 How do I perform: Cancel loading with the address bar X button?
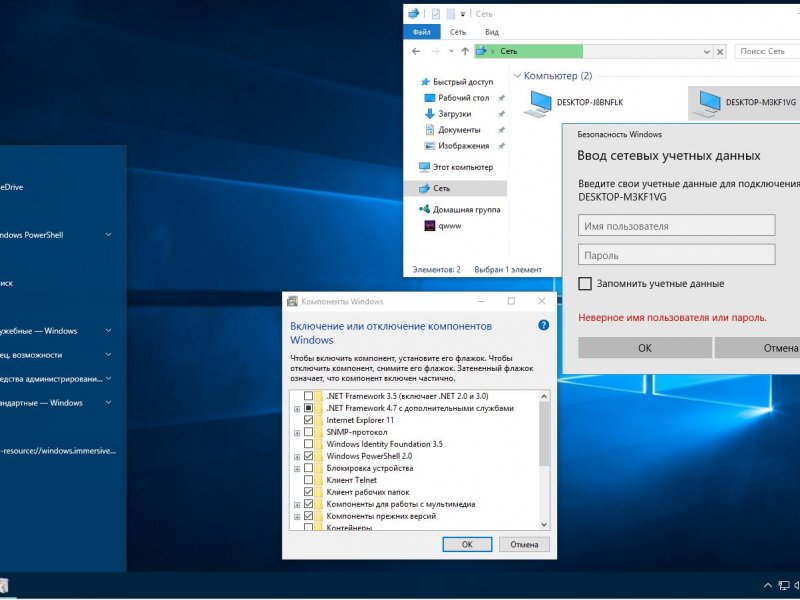[720, 52]
